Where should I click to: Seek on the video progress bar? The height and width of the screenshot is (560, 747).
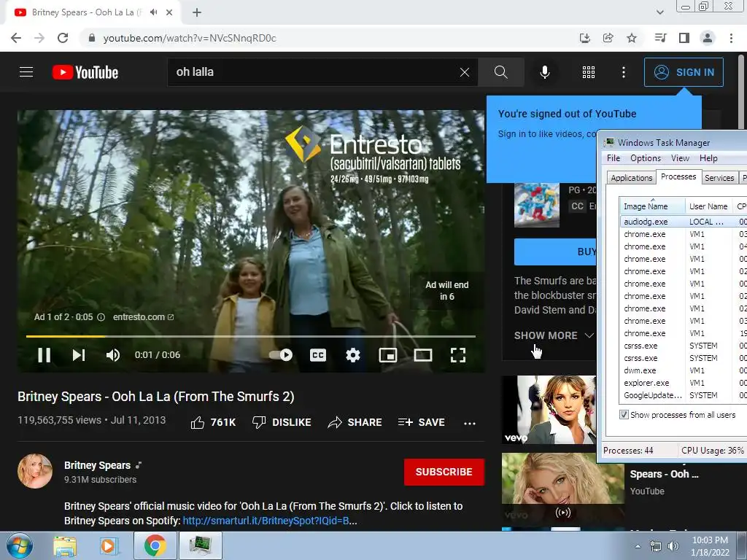tap(251, 336)
